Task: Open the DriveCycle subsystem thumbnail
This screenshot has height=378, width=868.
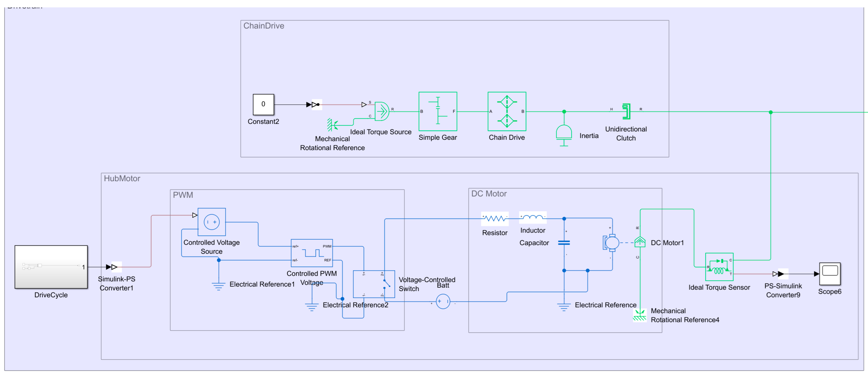Action: (51, 267)
